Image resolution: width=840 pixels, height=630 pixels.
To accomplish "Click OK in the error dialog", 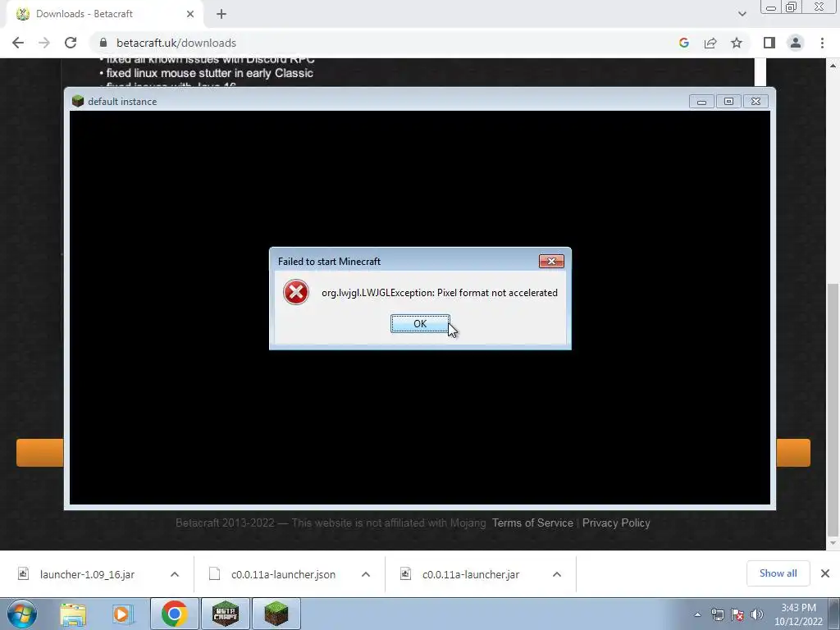I will [420, 323].
